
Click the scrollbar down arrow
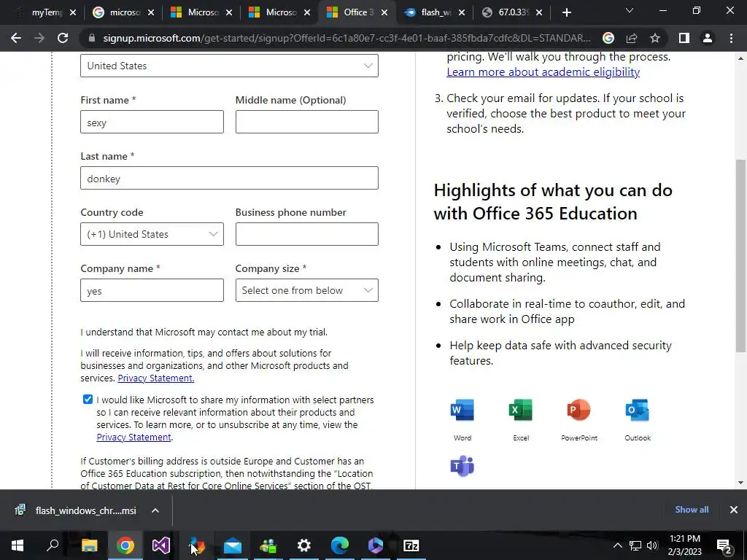pos(740,483)
